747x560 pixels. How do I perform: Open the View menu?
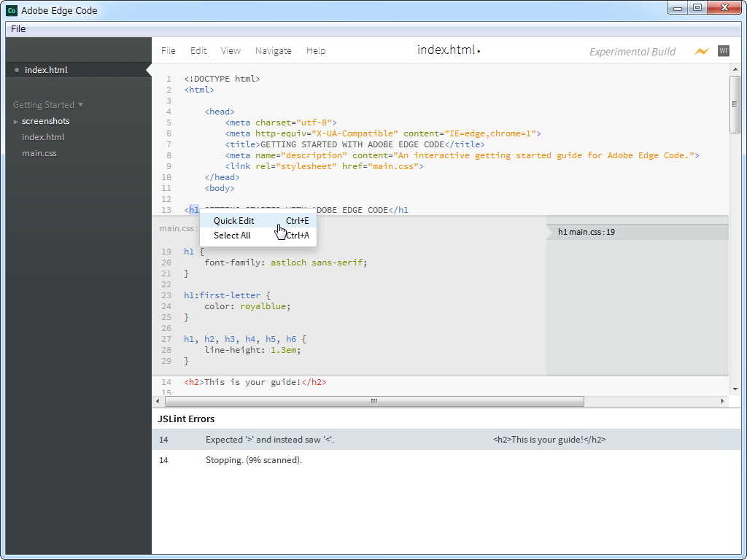(231, 51)
